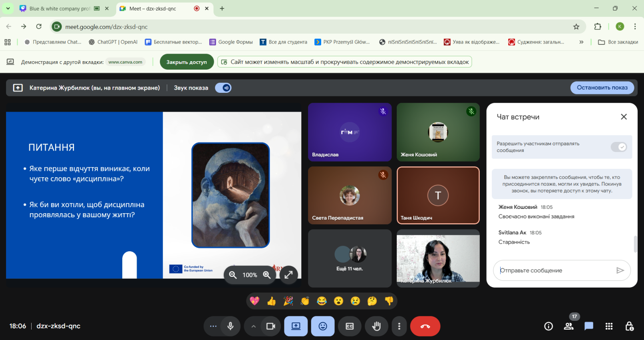The height and width of the screenshot is (340, 644).
Task: Expand the hidden bookmarks overflow chevron
Action: click(x=581, y=42)
